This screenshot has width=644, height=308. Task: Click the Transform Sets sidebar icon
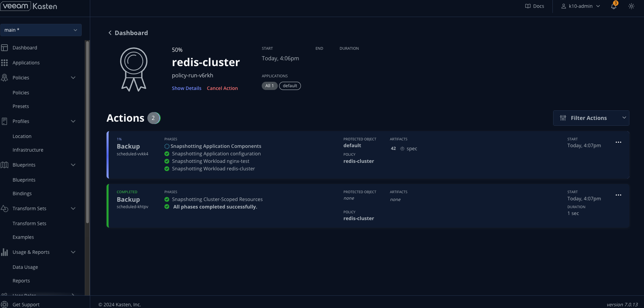pos(4,209)
